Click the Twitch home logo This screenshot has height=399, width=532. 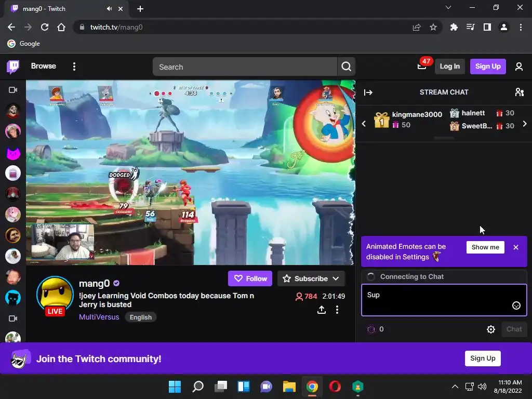(13, 66)
